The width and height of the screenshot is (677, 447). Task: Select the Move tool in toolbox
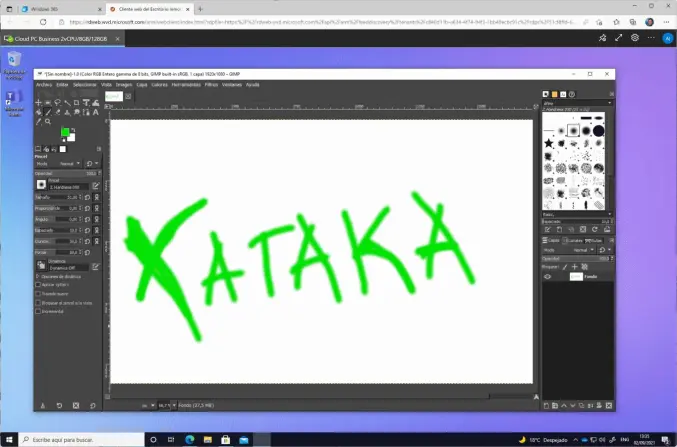tap(38, 103)
